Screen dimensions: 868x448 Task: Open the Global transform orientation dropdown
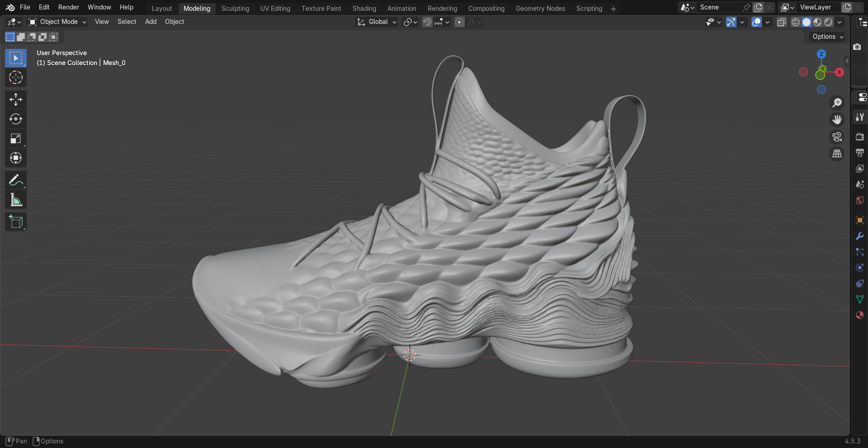pyautogui.click(x=377, y=22)
